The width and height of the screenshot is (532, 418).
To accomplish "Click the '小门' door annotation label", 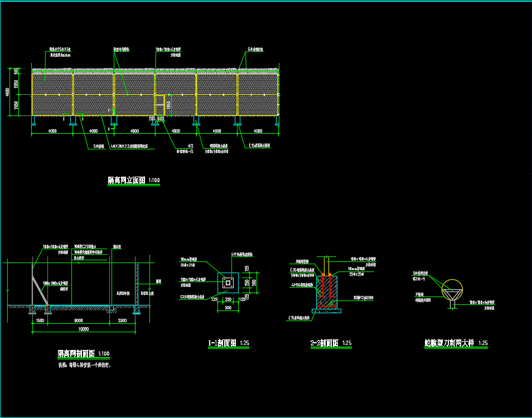I will pyautogui.click(x=191, y=146).
